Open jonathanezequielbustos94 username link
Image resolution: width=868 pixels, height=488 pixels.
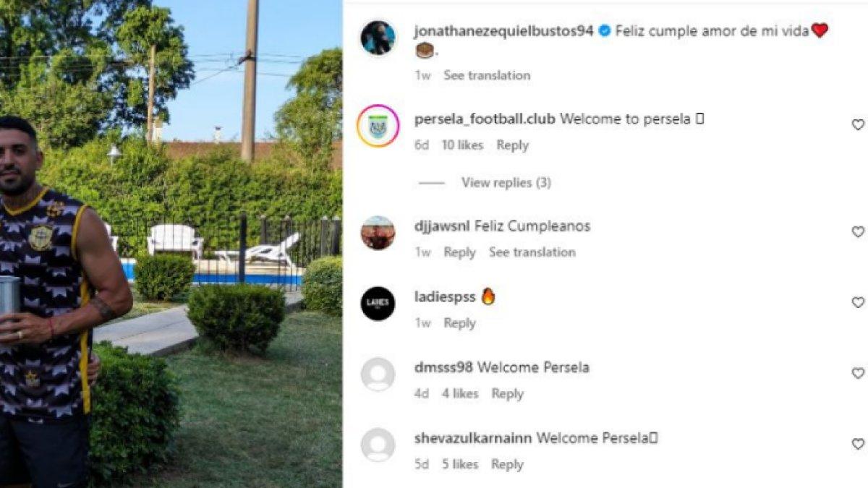point(504,31)
